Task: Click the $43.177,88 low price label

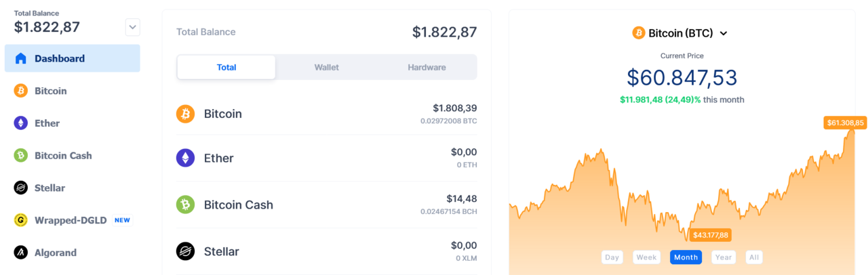Action: click(710, 235)
